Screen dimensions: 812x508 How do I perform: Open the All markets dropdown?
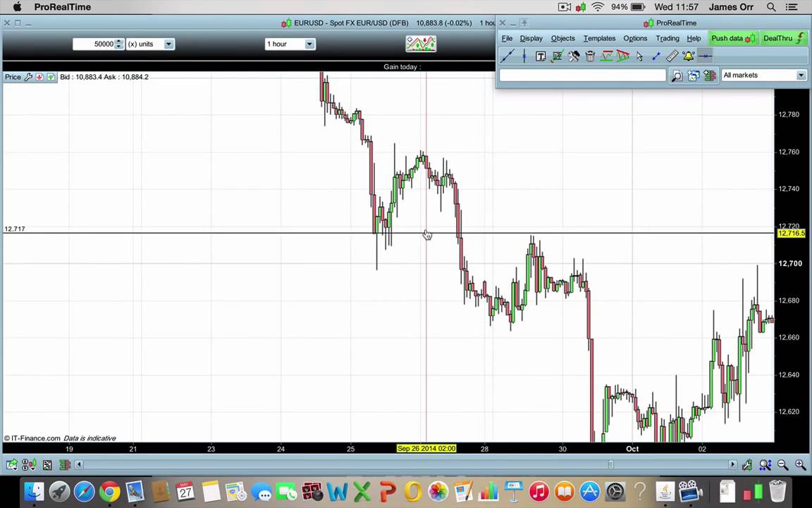point(801,75)
